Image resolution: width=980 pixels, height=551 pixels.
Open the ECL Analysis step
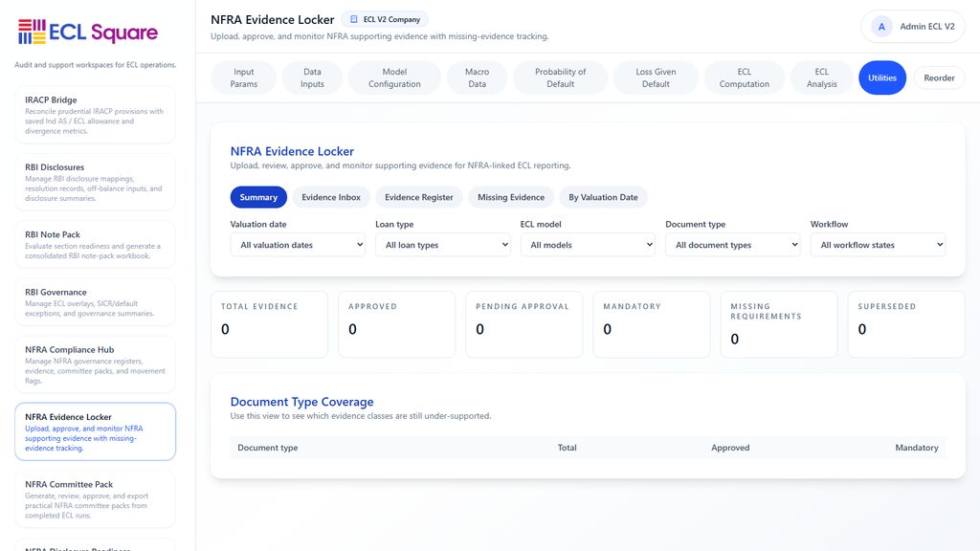(x=821, y=78)
